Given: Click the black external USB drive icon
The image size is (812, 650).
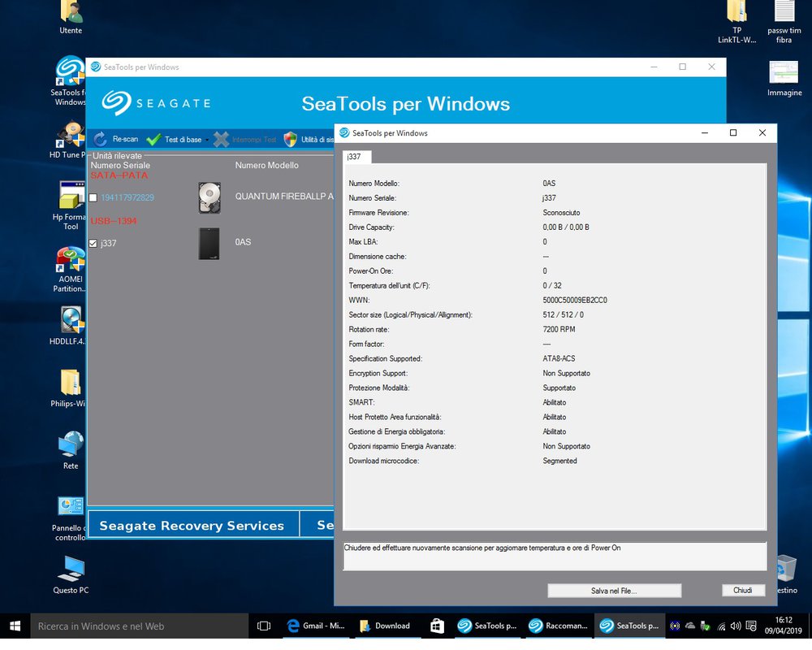Looking at the screenshot, I should coord(209,243).
